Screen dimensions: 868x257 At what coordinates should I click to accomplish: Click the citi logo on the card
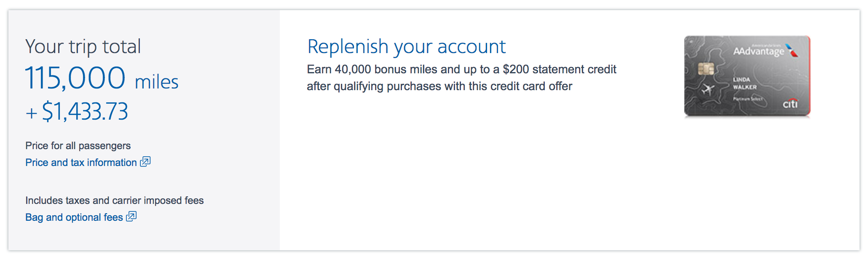[790, 103]
